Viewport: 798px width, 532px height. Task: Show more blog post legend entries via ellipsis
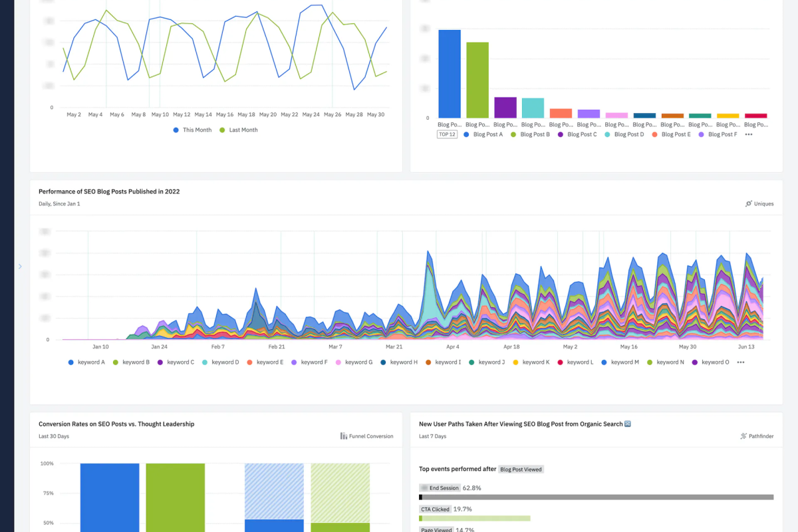[x=749, y=134]
